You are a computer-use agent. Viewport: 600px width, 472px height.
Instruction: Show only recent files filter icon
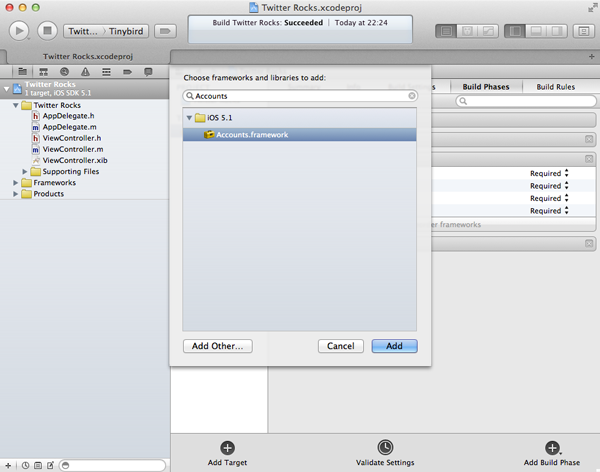(x=25, y=465)
